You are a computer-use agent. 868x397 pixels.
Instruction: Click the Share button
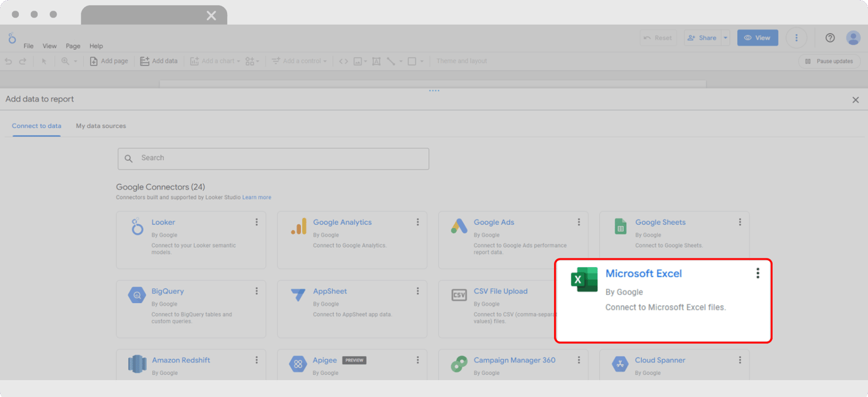click(701, 38)
